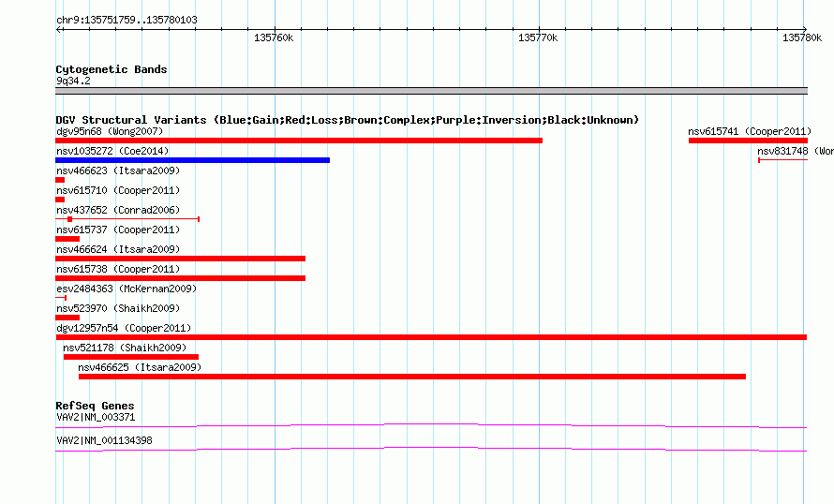
Task: Click the Cytogenetic Bands track title
Action: coord(112,69)
